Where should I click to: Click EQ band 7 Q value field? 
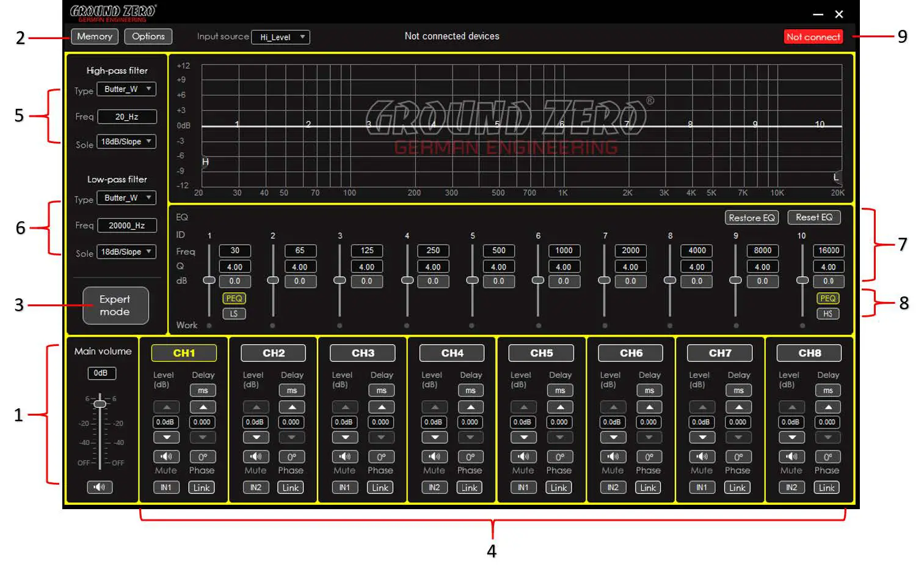click(x=630, y=267)
